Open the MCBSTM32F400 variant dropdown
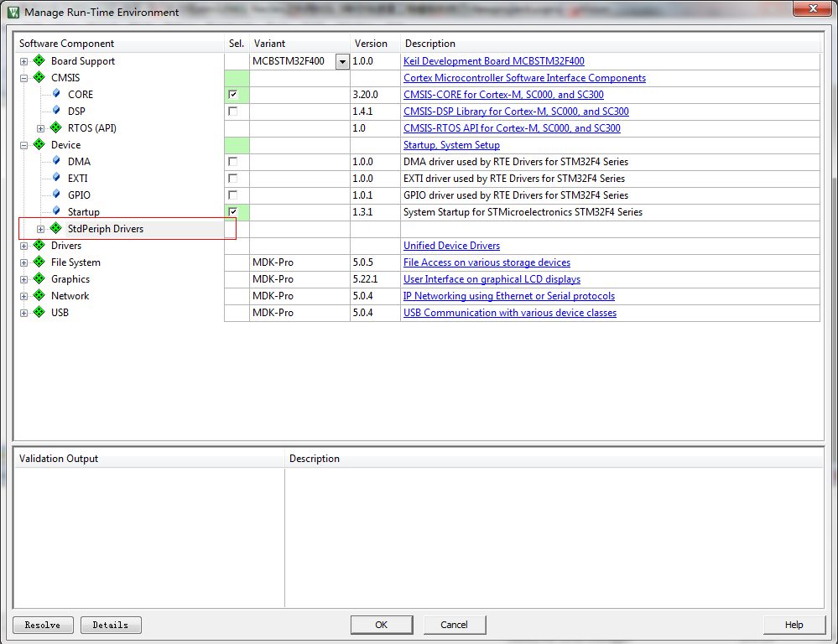This screenshot has height=644, width=838. click(x=341, y=62)
